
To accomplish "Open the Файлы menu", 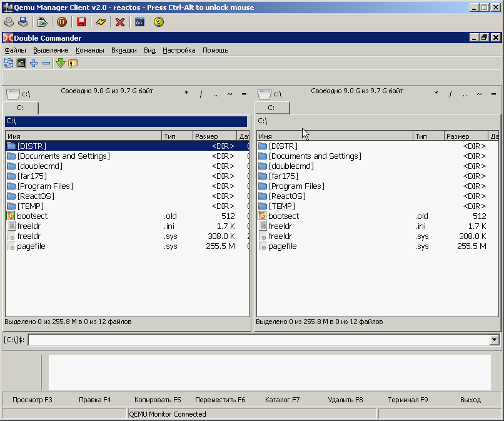I will [15, 50].
